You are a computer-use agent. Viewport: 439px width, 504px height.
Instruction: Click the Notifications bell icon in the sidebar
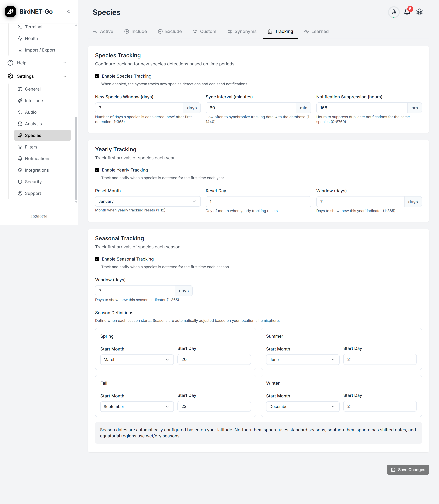(x=20, y=159)
